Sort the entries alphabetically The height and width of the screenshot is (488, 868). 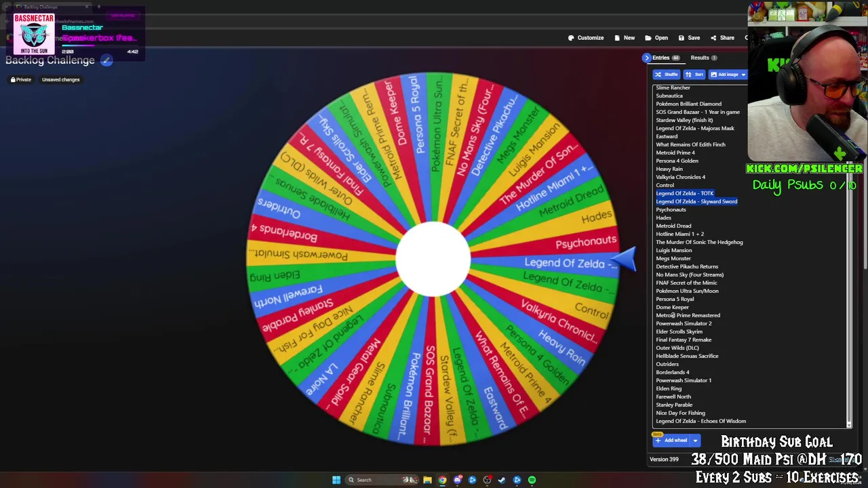click(x=694, y=75)
